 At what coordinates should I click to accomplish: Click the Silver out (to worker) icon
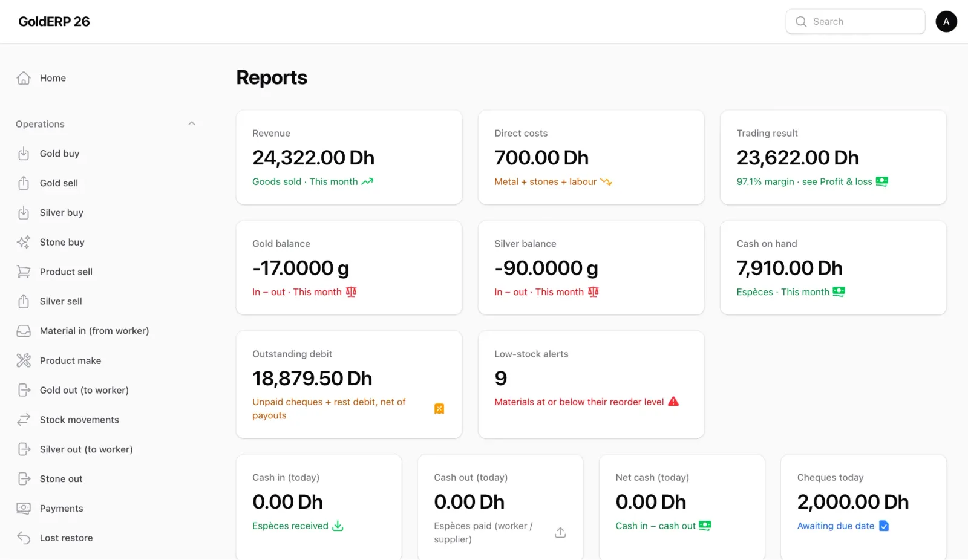tap(24, 449)
